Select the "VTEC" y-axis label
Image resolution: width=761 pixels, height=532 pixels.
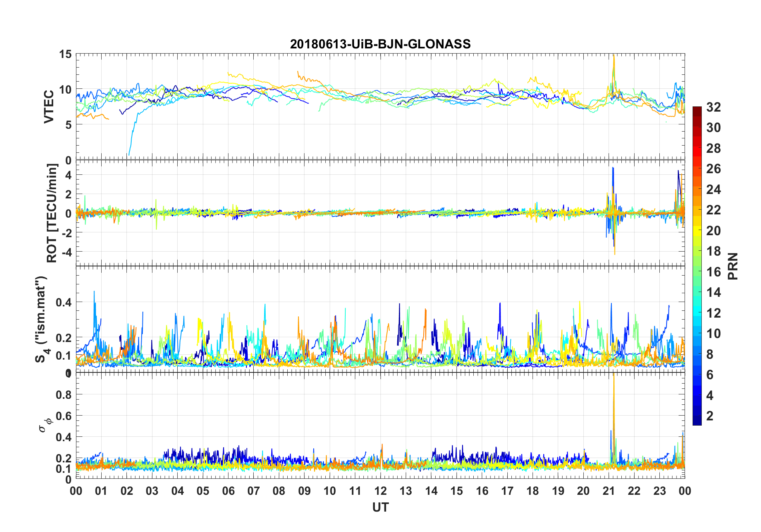click(49, 107)
